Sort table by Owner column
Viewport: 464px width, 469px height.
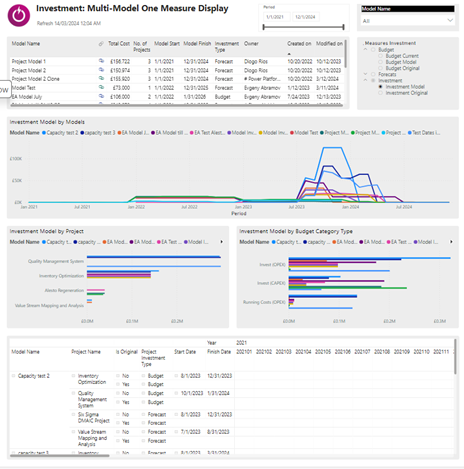pyautogui.click(x=251, y=44)
